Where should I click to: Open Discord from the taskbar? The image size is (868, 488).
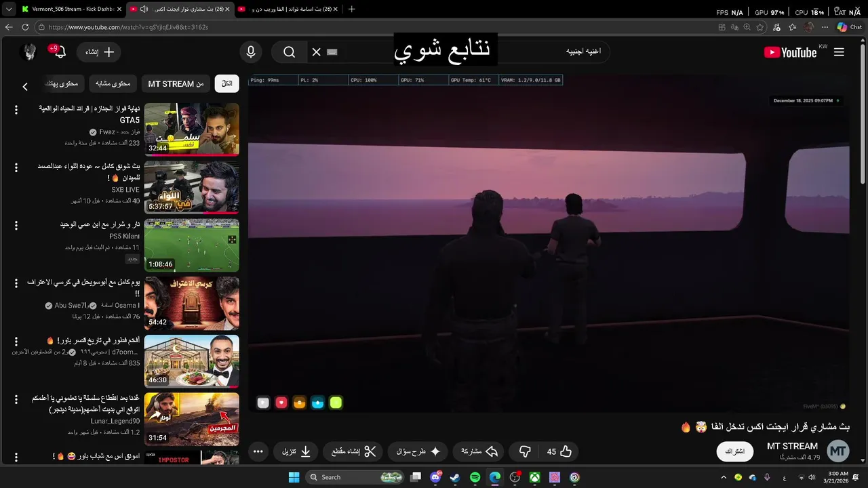(435, 477)
